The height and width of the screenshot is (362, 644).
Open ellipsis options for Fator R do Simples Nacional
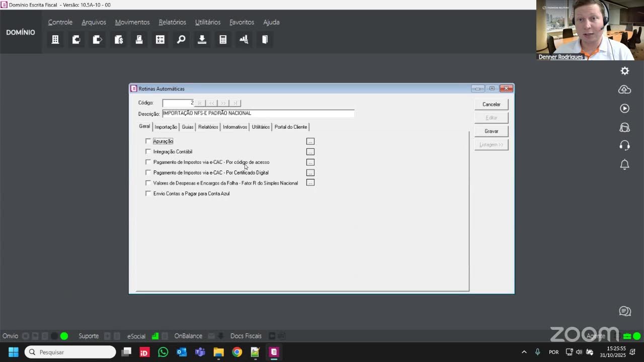click(310, 183)
